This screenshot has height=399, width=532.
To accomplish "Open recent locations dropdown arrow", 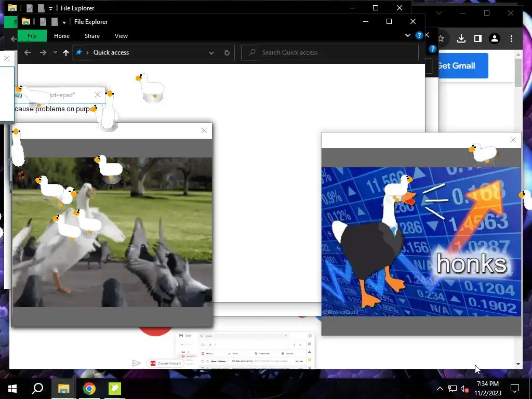I will coord(55,52).
